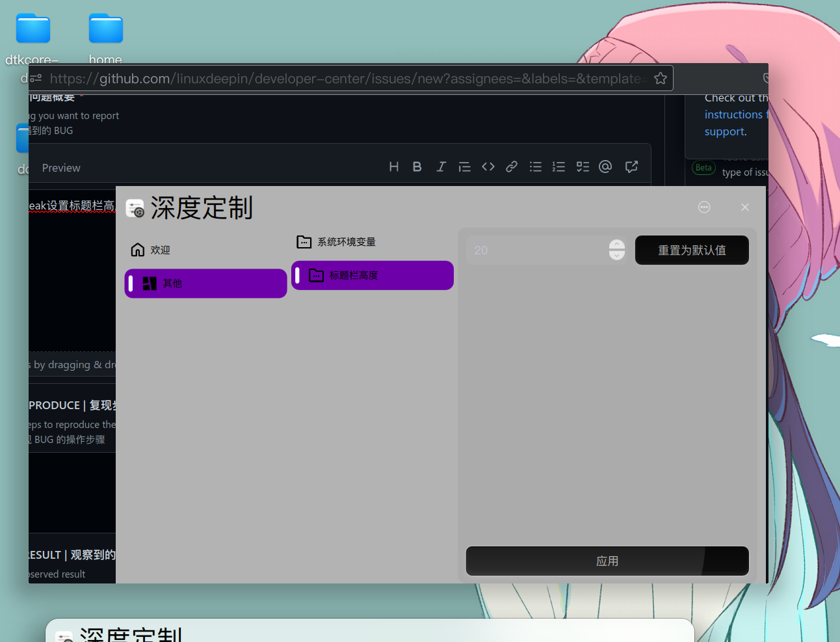This screenshot has height=642, width=840.
Task: Decrease the title bar height value
Action: tap(617, 255)
